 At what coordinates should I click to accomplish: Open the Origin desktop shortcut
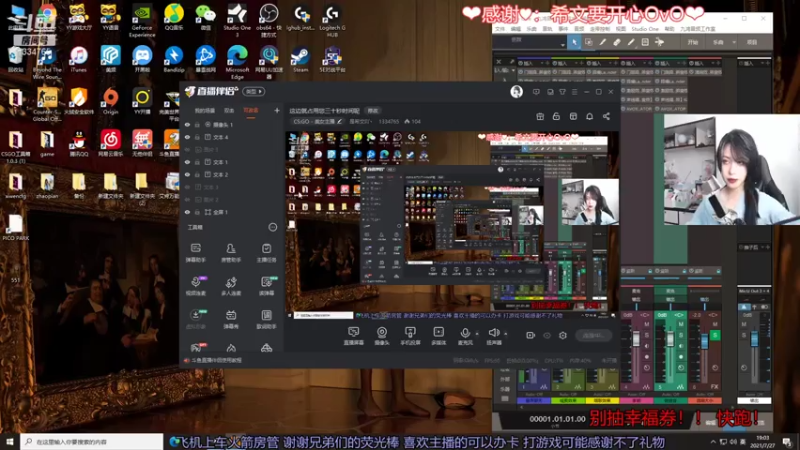point(110,101)
